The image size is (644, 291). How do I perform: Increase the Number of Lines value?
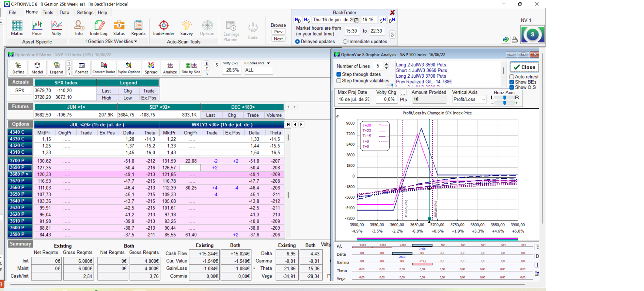(386, 64)
